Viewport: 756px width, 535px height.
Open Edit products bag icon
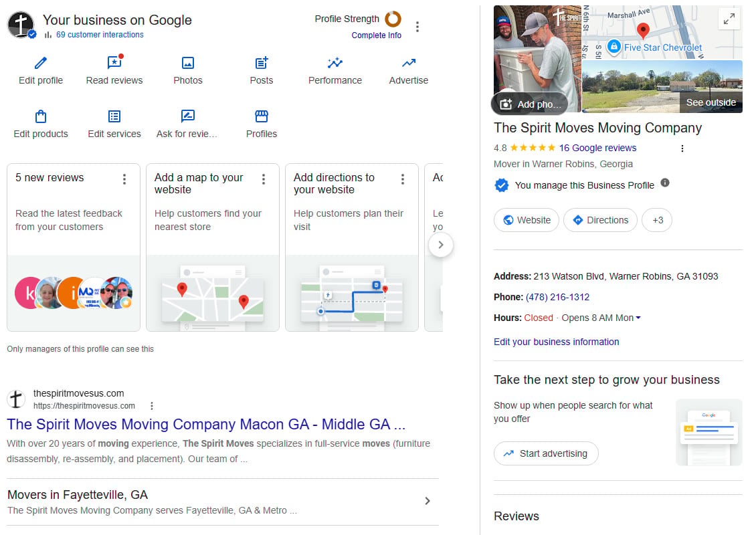click(41, 116)
